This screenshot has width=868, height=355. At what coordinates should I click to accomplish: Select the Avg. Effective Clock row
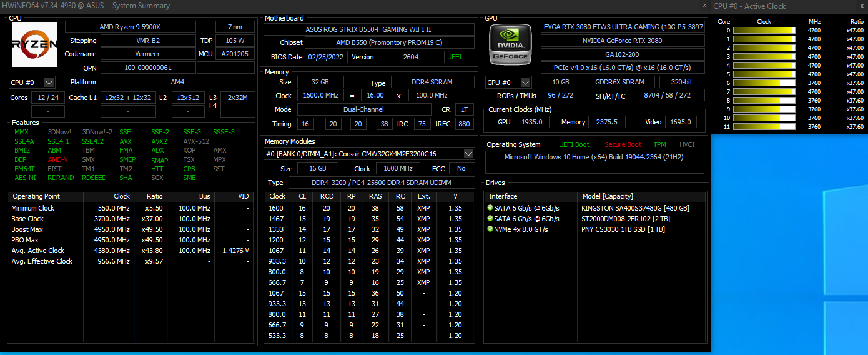point(131,261)
